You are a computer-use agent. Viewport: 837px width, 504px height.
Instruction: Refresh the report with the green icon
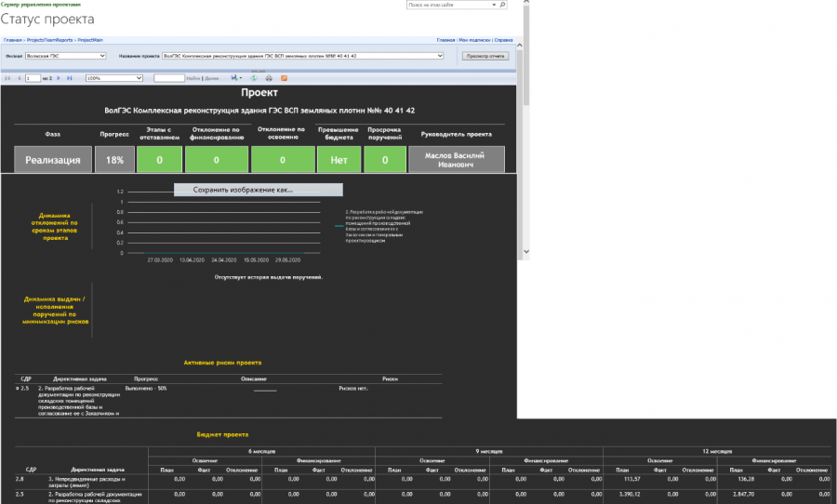tap(254, 78)
